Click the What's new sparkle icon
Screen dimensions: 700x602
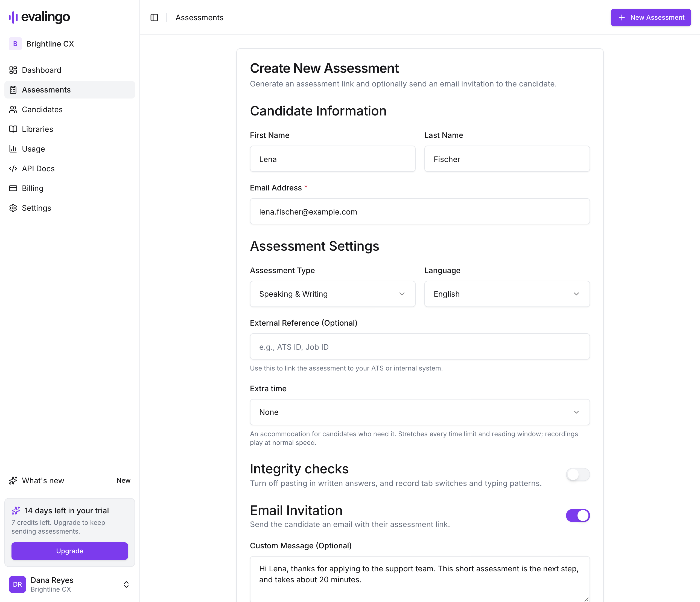[x=13, y=480]
